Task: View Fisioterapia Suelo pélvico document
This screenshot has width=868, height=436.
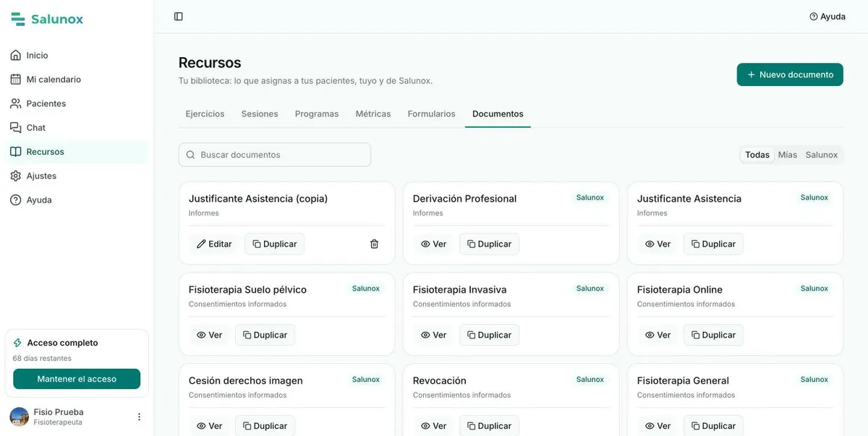Action: (x=210, y=335)
